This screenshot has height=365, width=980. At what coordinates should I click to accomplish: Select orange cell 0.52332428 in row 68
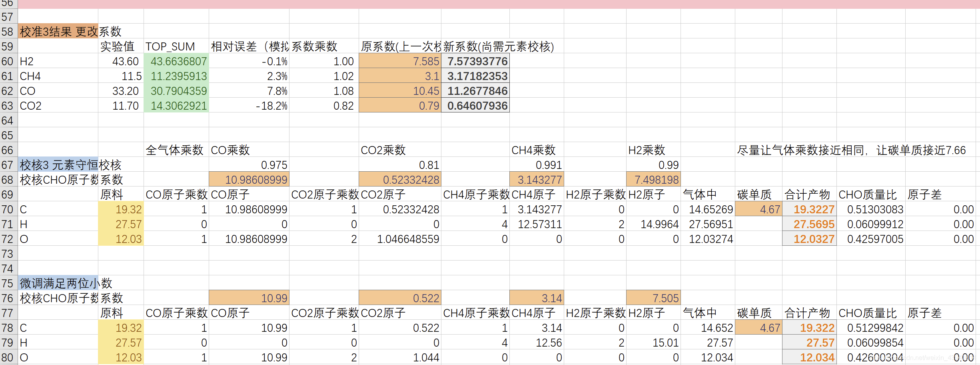click(400, 179)
